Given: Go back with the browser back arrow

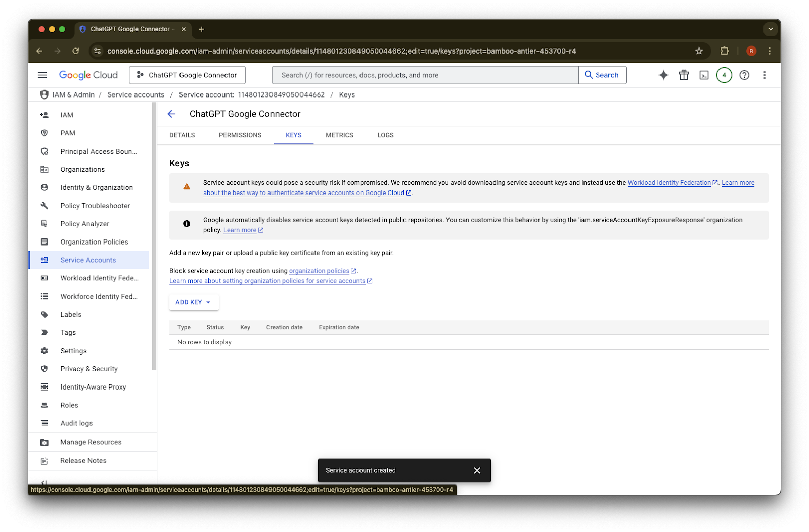Looking at the screenshot, I should coord(39,51).
